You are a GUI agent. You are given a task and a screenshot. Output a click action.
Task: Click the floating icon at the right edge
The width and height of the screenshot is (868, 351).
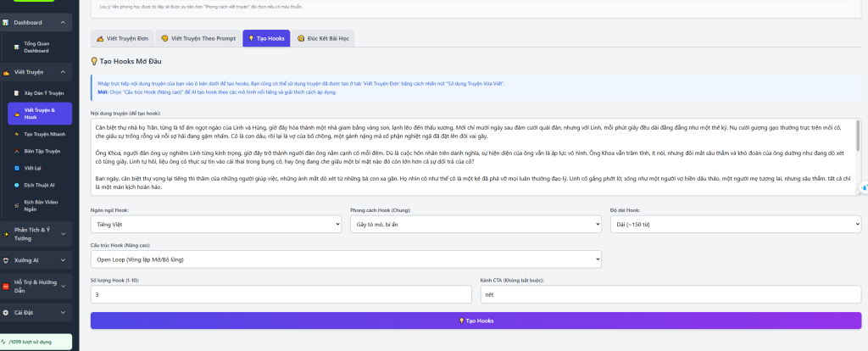[862, 187]
